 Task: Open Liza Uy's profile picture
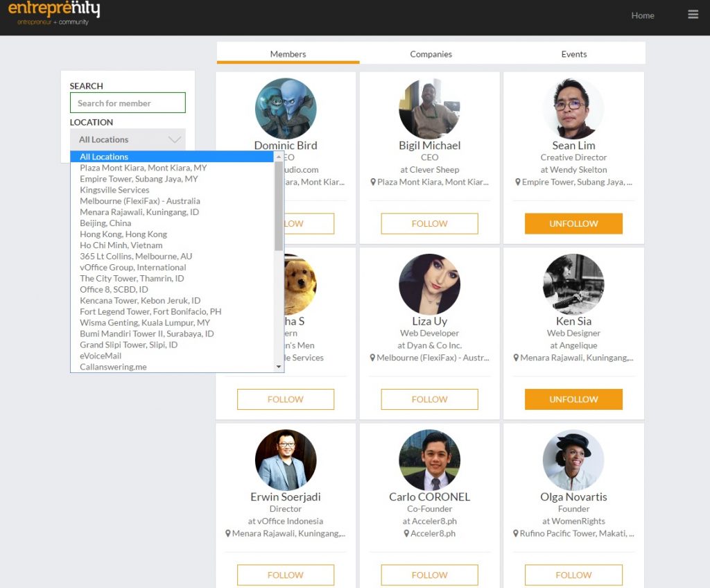429,284
